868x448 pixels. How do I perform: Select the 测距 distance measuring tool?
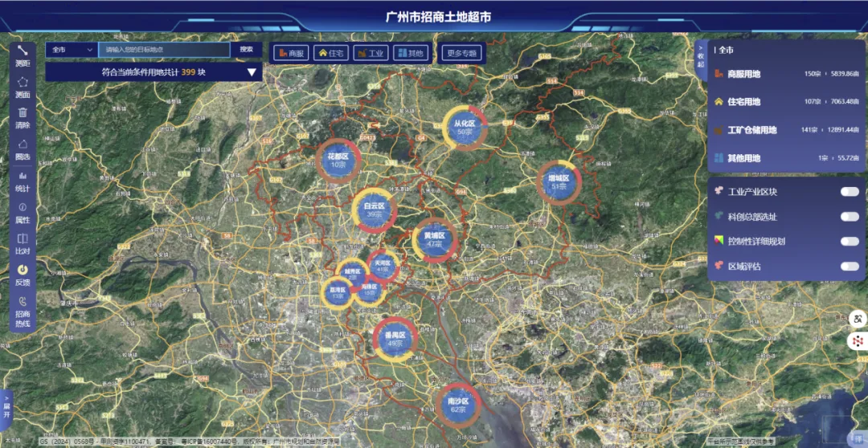(23, 55)
